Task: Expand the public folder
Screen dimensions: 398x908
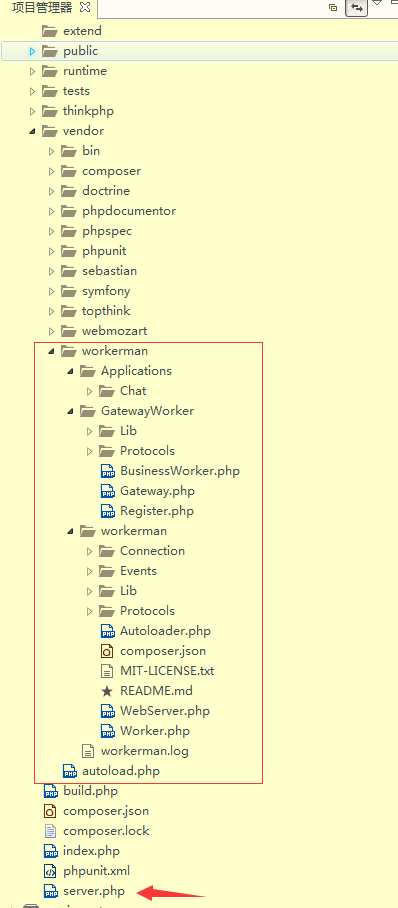Action: (32, 52)
